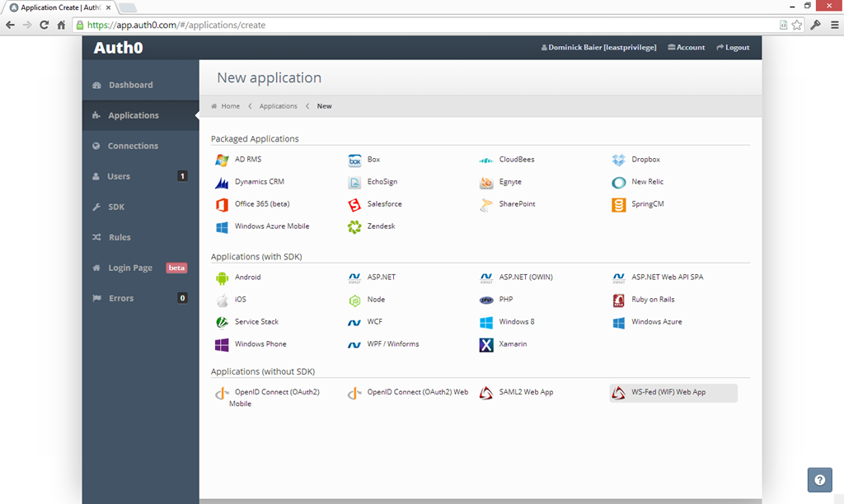The height and width of the screenshot is (504, 844).
Task: Select the Office 365 (beta) icon
Action: [222, 204]
